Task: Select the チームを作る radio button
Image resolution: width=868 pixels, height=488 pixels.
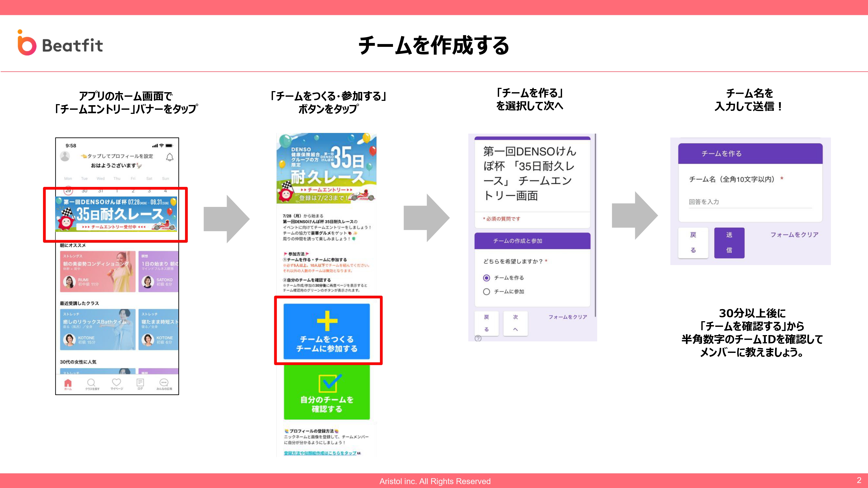Action: click(x=487, y=278)
